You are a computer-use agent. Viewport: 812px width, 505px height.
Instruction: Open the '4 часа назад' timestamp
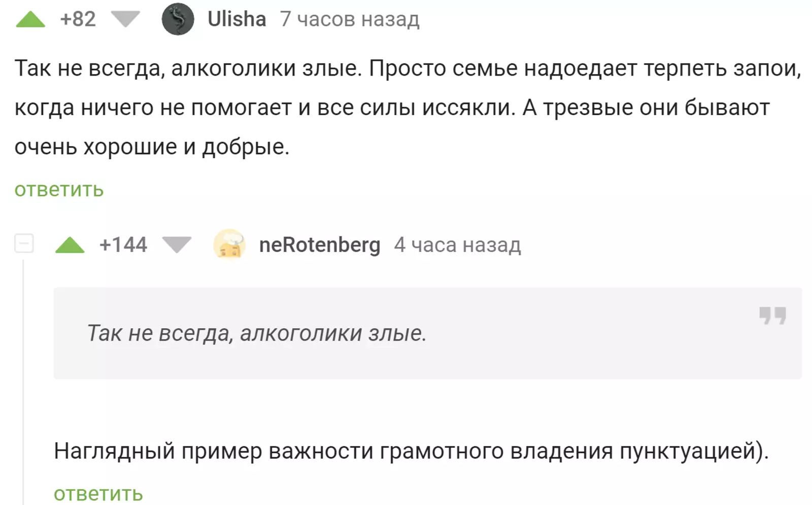pyautogui.click(x=457, y=245)
